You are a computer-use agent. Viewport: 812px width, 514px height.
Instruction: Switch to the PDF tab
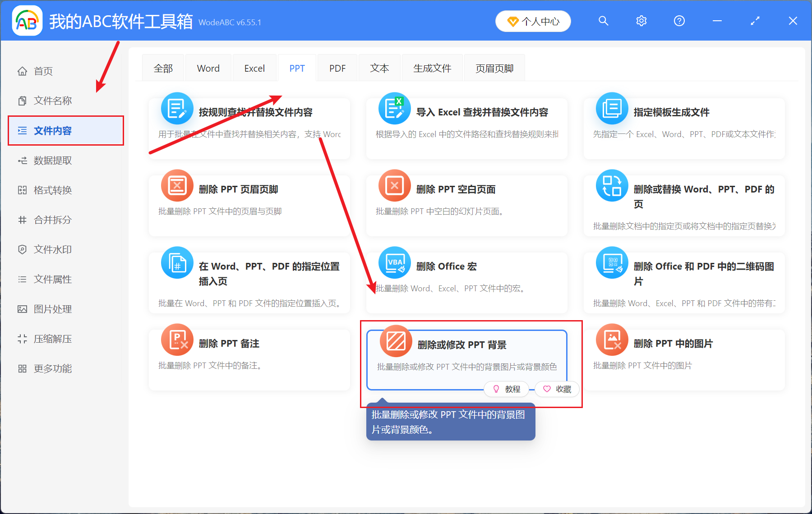pos(337,68)
